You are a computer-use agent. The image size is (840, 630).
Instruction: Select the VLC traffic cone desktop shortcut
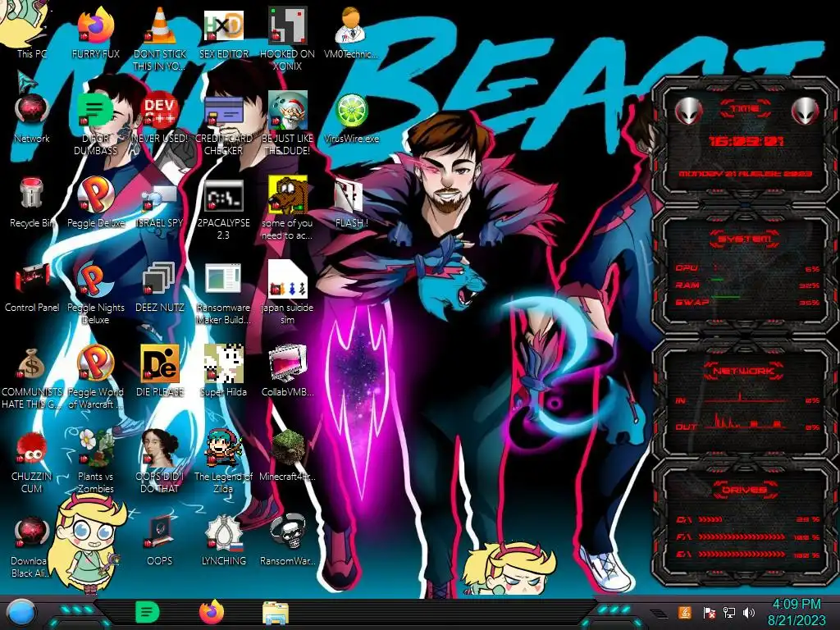tap(160, 38)
